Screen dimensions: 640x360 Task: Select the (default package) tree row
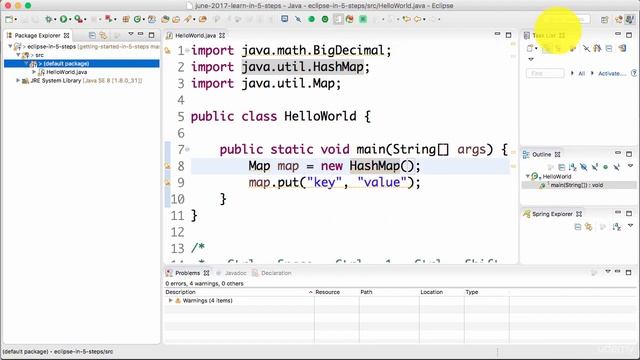pyautogui.click(x=82, y=64)
